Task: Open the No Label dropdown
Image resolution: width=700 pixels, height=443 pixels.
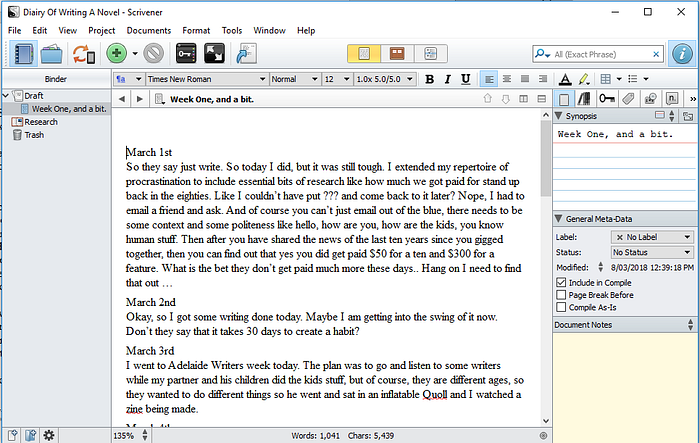Action: click(652, 237)
